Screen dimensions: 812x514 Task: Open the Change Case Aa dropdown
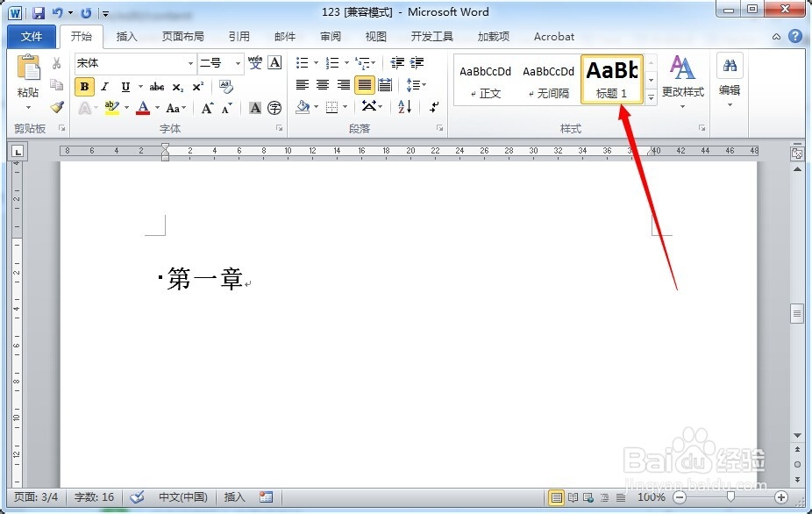coord(175,108)
